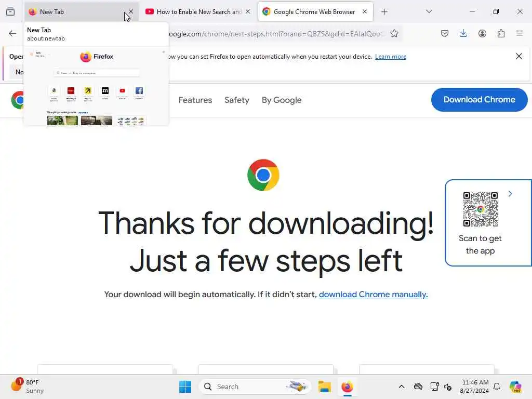
Task: Collapse the Scan to get the app card
Action: [510, 194]
